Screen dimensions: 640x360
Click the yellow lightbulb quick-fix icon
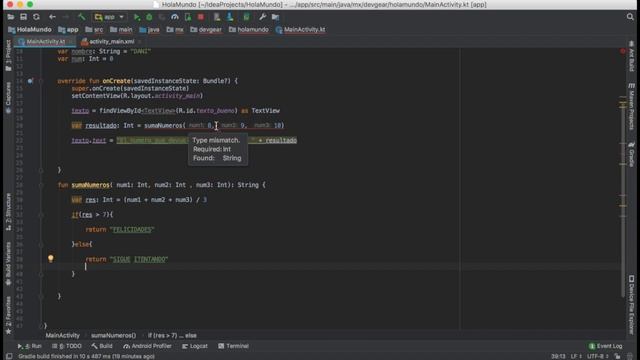pyautogui.click(x=51, y=259)
